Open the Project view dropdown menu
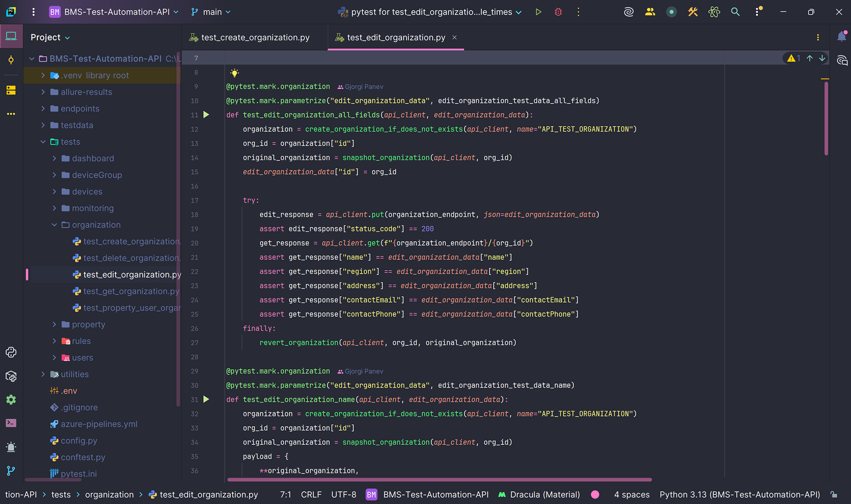 [49, 37]
